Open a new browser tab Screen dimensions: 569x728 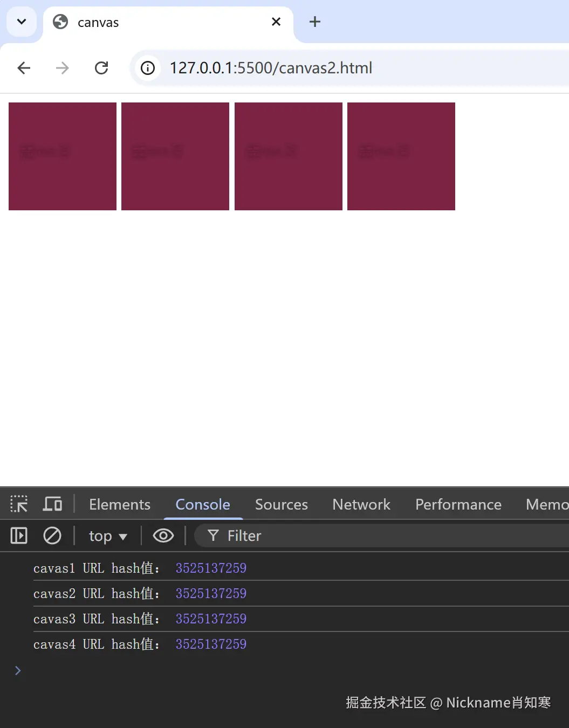tap(315, 22)
